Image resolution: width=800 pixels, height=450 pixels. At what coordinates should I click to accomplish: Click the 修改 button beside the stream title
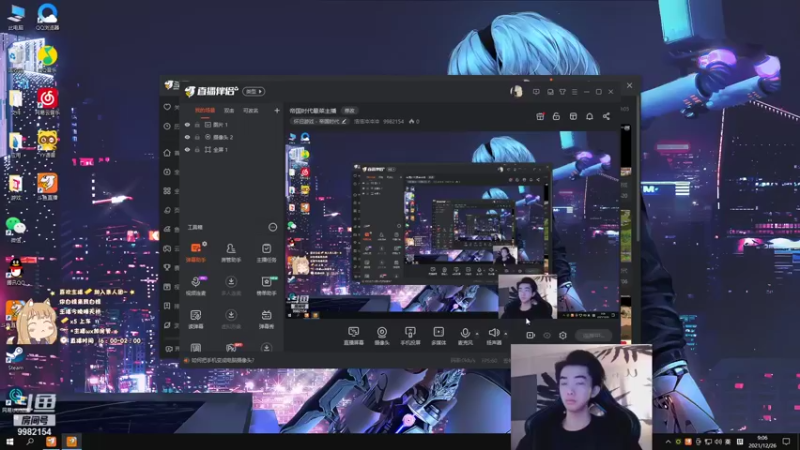(x=349, y=111)
